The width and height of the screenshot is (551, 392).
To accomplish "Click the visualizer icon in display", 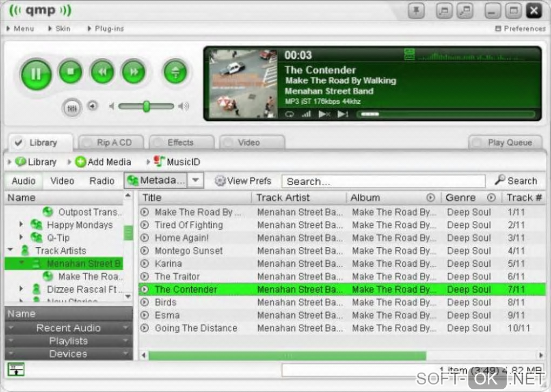I will coord(409,55).
